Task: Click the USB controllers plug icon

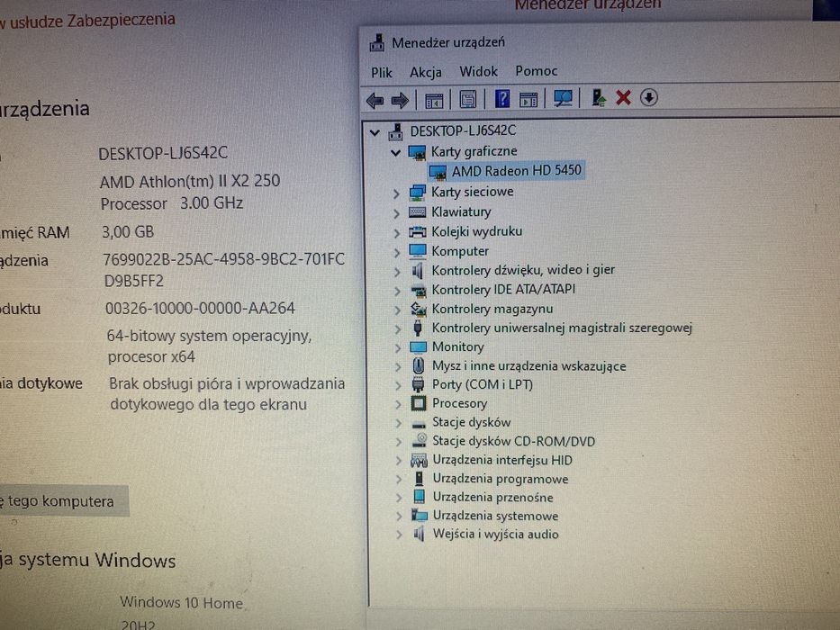Action: (418, 328)
